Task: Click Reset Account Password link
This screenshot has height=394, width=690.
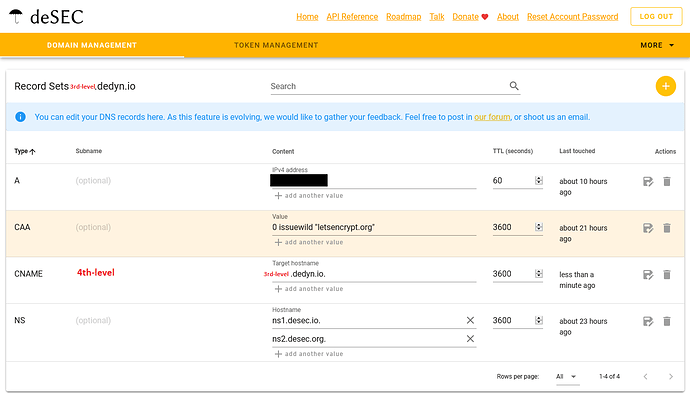Action: click(573, 17)
